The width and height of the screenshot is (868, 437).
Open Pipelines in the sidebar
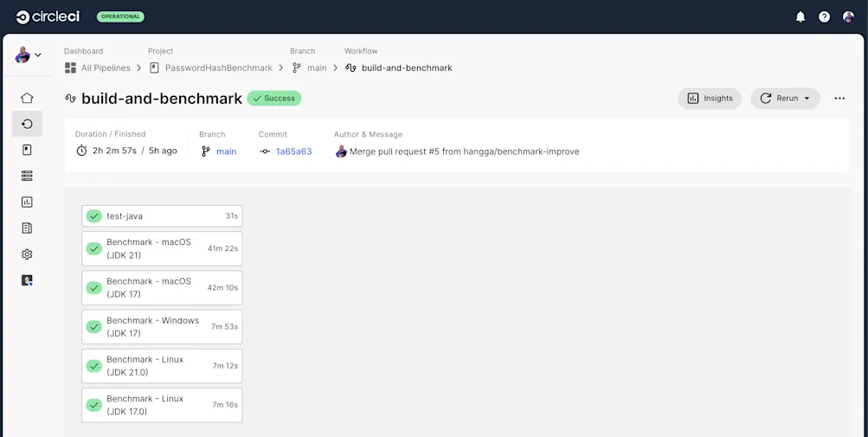pos(27,124)
